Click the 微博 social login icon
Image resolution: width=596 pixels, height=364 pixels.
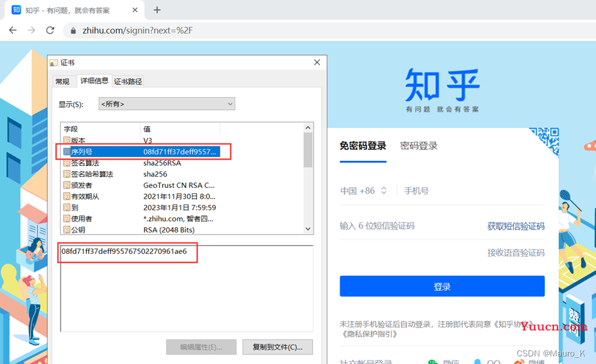(520, 362)
